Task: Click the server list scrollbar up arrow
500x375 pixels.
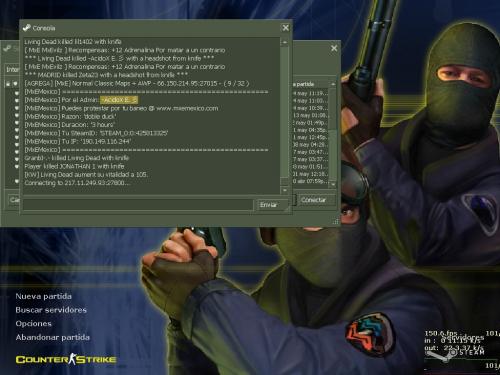Action: 333,84
